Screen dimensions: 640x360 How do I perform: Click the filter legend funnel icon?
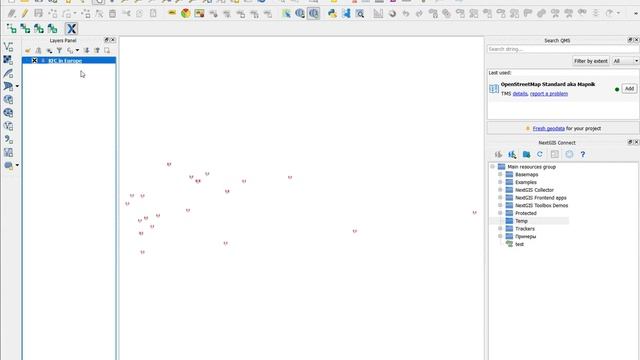pos(59,51)
